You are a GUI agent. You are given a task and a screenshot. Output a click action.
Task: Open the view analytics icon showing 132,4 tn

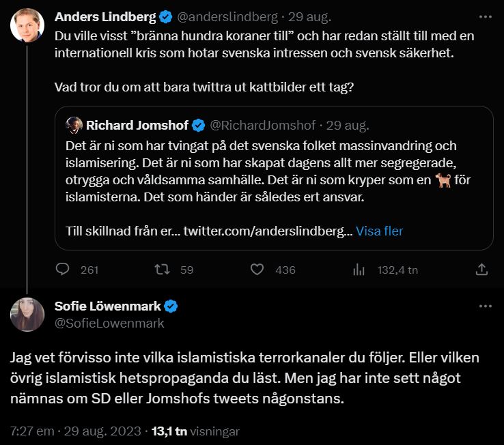click(359, 270)
